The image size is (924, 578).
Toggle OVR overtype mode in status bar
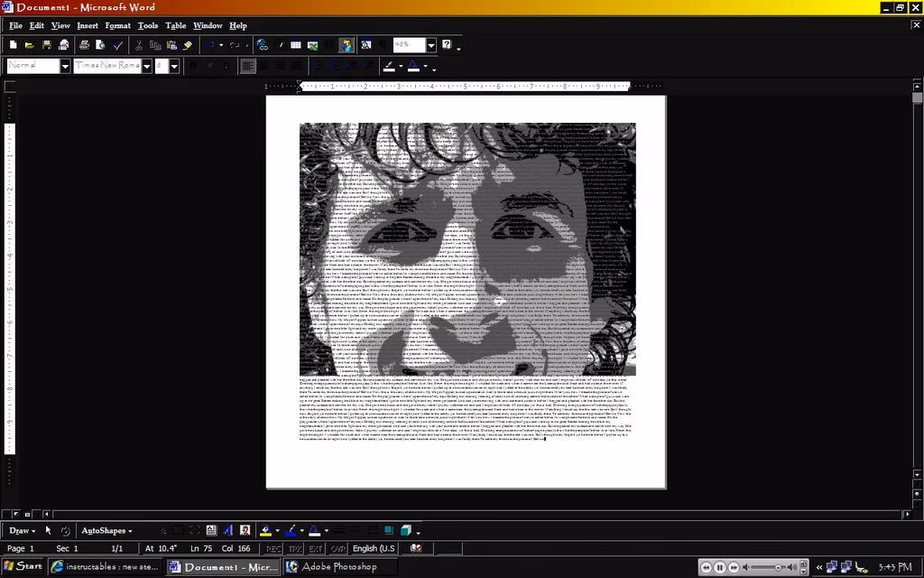point(337,548)
